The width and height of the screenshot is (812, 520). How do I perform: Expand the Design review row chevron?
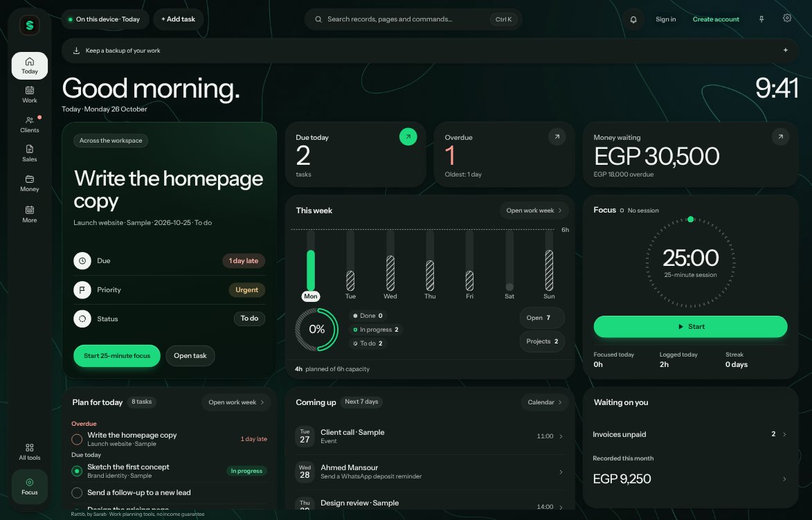click(561, 507)
